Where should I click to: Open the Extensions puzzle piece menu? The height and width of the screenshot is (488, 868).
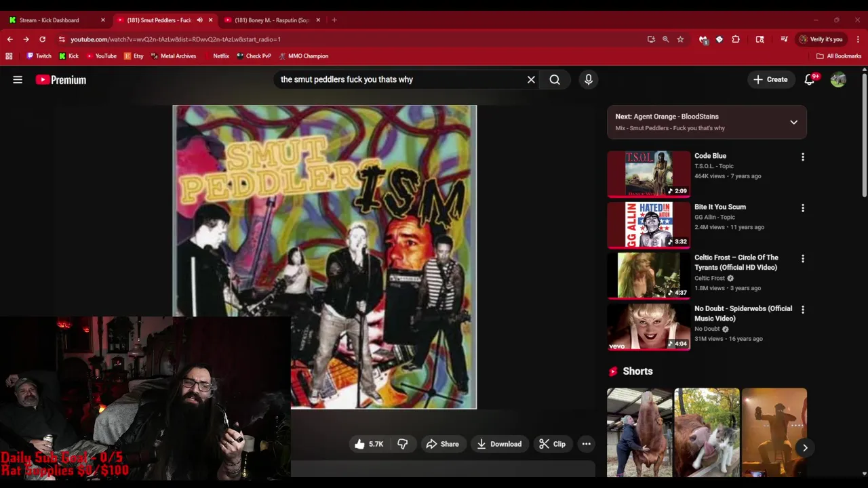[736, 39]
